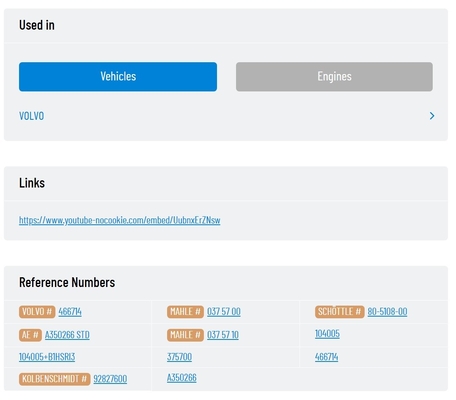Image resolution: width=456 pixels, height=400 pixels.
Task: Open Kolbenschmidt reference 92827600
Action: pos(110,379)
